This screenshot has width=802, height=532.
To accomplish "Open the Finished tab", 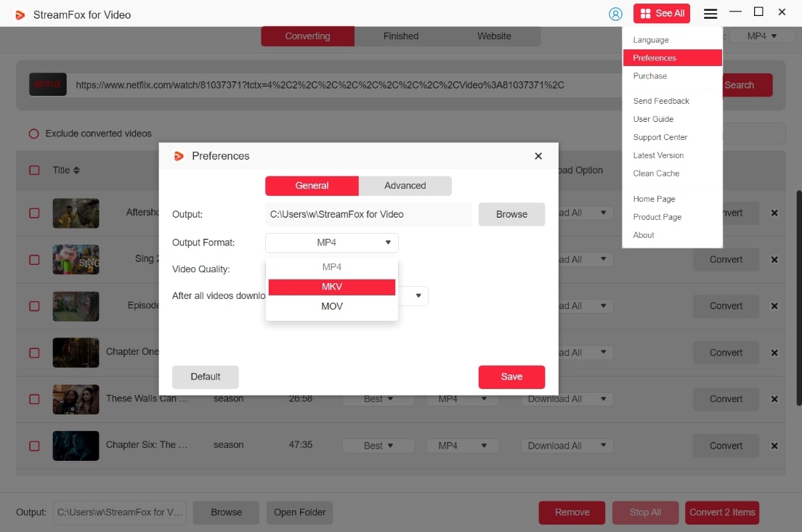I will [400, 36].
